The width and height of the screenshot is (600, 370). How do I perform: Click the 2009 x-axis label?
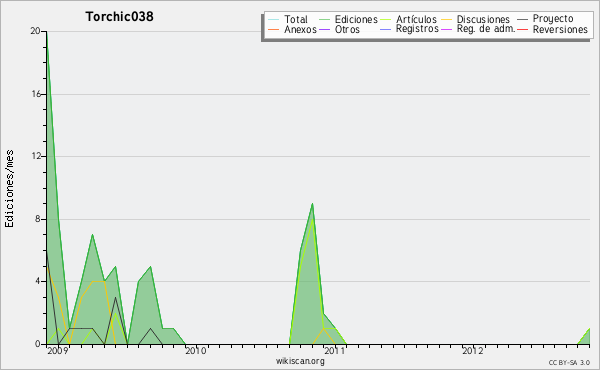coord(57,350)
